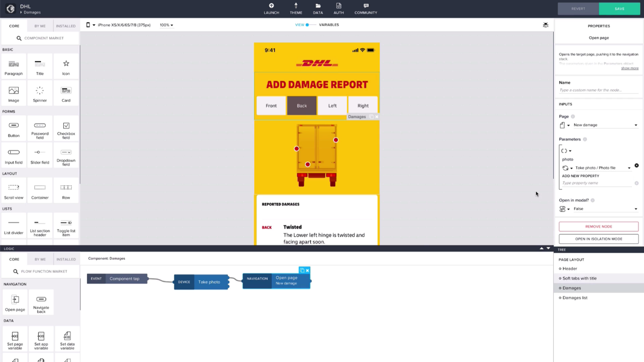
Task: Select the Input field component
Action: point(13,156)
